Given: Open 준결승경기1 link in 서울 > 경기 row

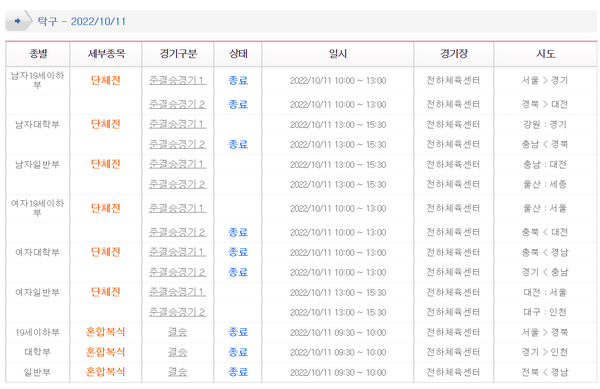Looking at the screenshot, I should [x=177, y=80].
